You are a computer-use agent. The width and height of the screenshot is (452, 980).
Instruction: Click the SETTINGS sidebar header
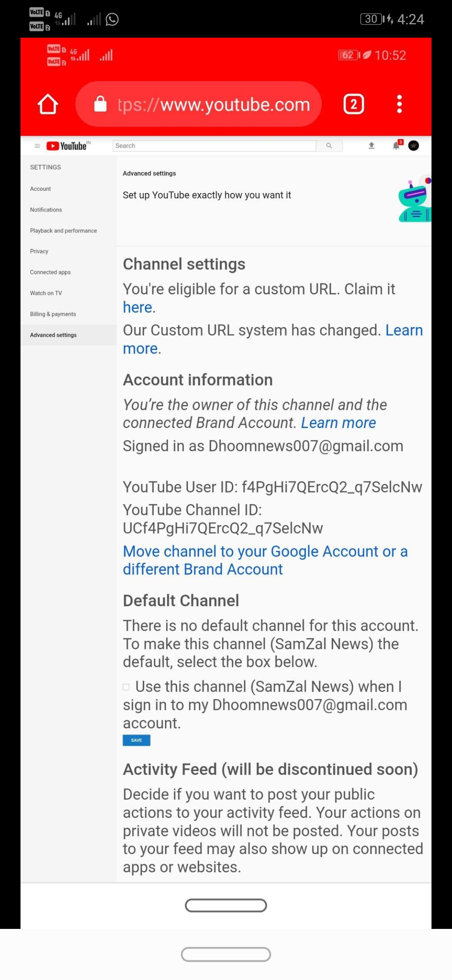coord(45,167)
